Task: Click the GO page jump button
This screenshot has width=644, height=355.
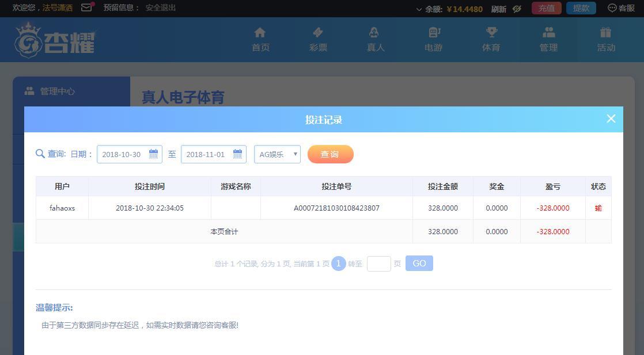Action: [419, 264]
